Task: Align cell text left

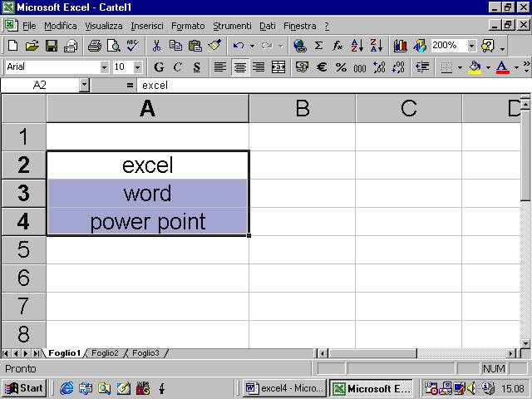Action: click(x=219, y=67)
